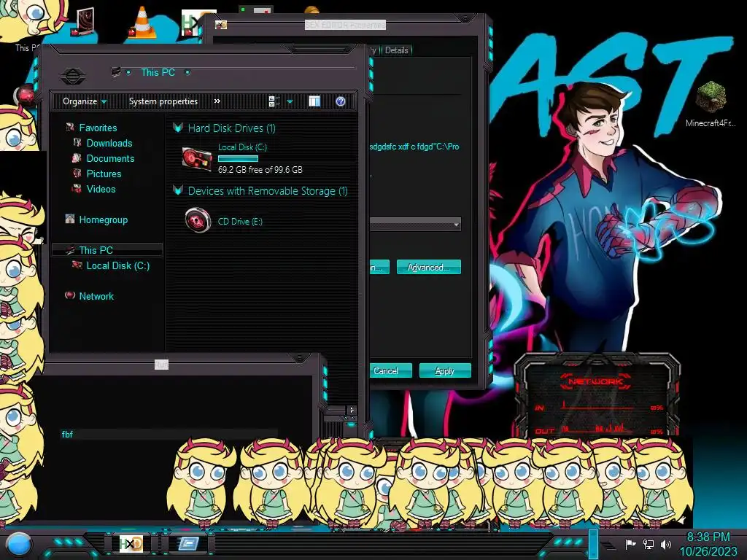
Task: Click the back navigation emblem button
Action: click(73, 75)
